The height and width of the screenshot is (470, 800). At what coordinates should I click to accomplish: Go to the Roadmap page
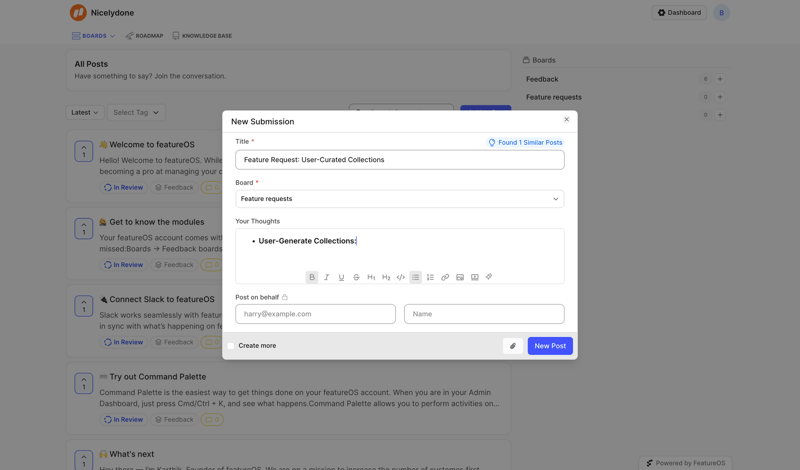pos(144,36)
